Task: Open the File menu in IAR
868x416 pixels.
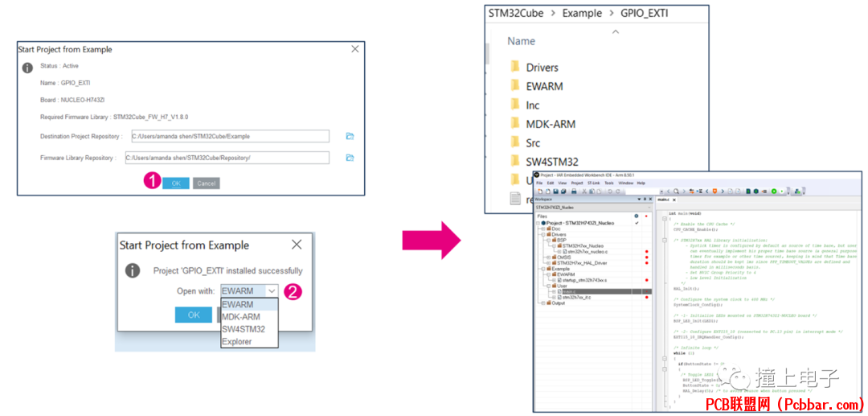Action: tap(539, 183)
